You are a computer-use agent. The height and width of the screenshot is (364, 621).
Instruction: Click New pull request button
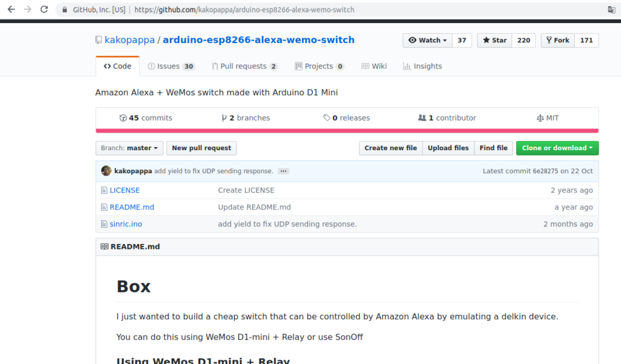pyautogui.click(x=201, y=148)
